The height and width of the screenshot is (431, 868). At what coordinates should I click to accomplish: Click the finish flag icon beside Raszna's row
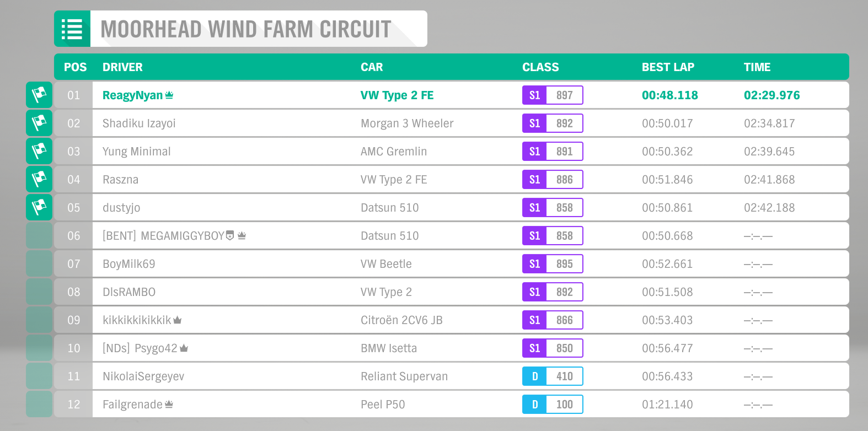(x=39, y=179)
